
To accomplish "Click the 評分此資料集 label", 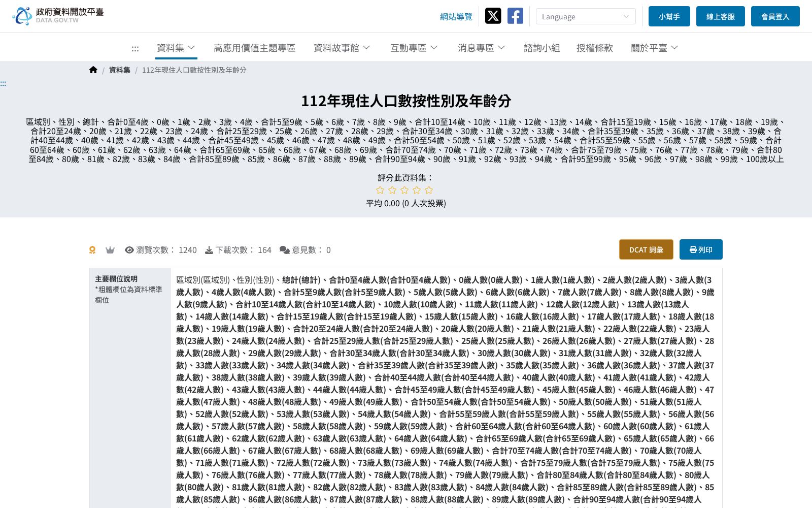I will 406,178.
